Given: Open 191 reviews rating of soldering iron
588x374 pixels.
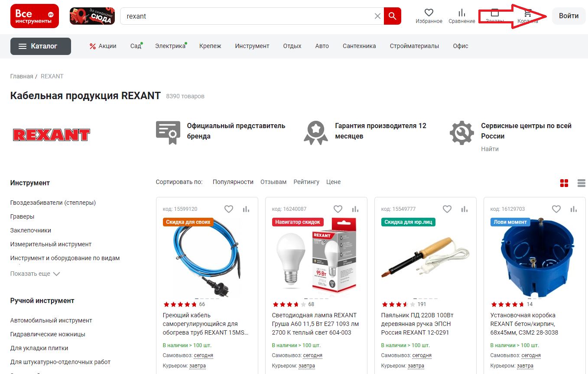Looking at the screenshot, I should point(404,304).
